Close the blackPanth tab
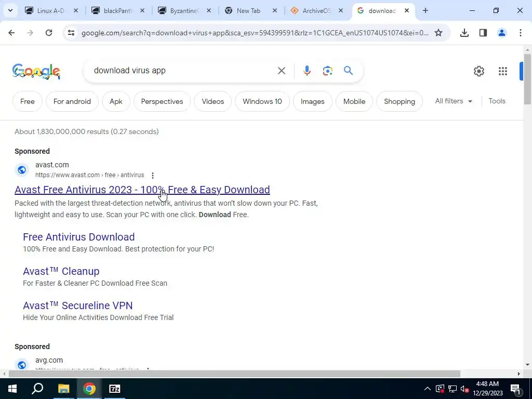 coord(142,10)
